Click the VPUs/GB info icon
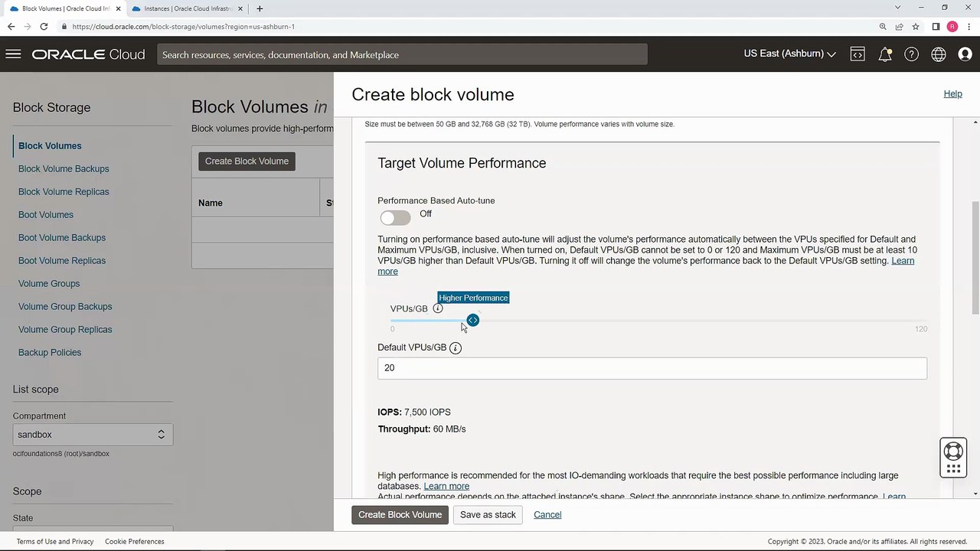The height and width of the screenshot is (551, 980). (x=438, y=308)
